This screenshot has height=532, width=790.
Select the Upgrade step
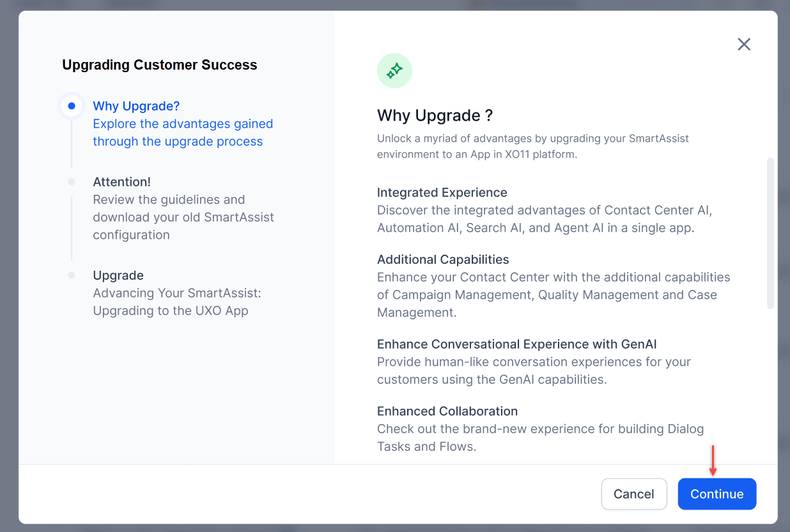point(118,275)
